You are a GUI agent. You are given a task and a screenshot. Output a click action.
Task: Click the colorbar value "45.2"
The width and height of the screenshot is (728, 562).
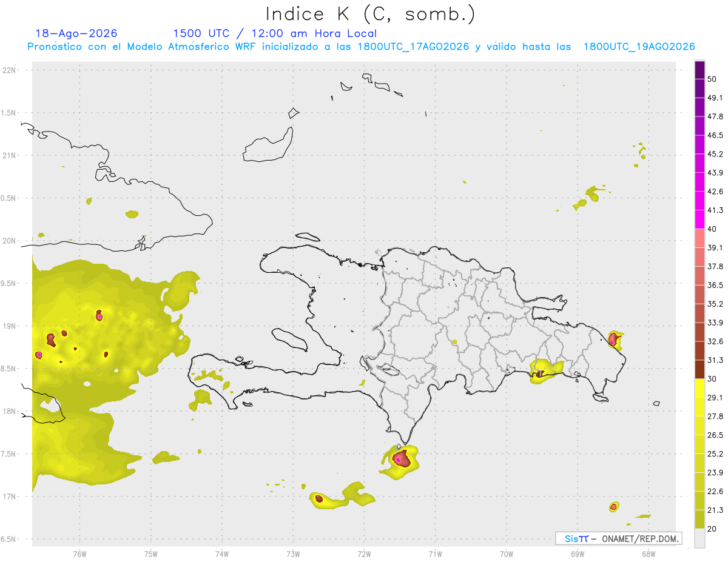715,154
